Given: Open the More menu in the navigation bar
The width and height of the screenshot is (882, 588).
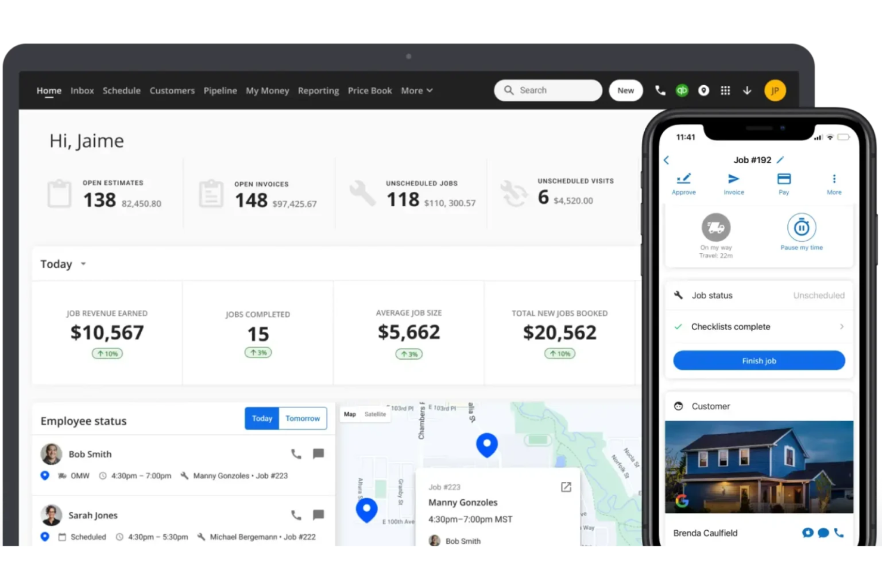Looking at the screenshot, I should point(417,91).
